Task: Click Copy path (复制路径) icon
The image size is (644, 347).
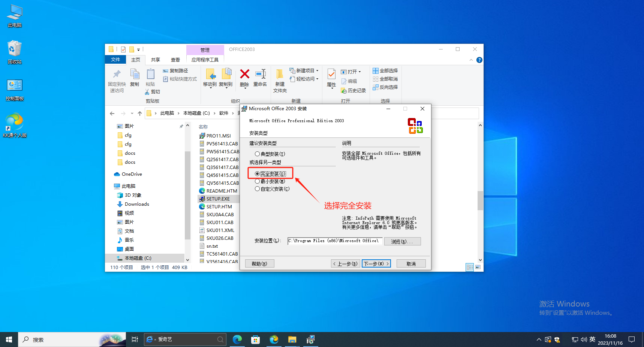Action: click(165, 71)
